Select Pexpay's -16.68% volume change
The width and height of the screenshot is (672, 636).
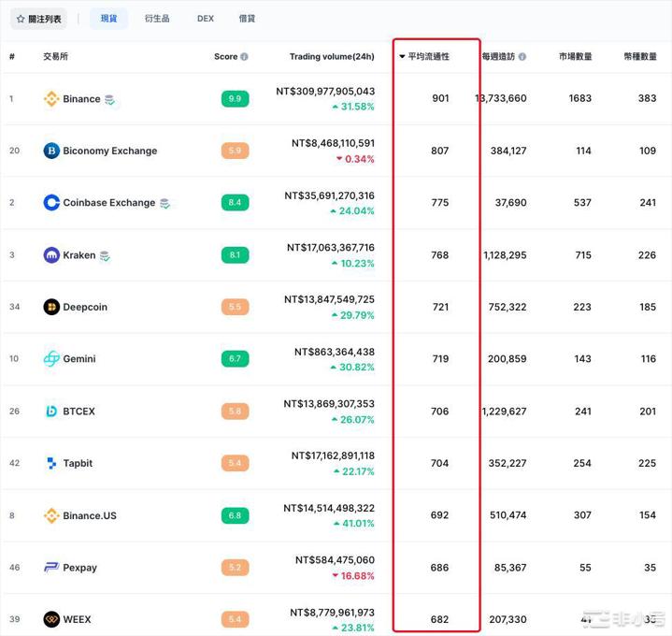(x=353, y=575)
